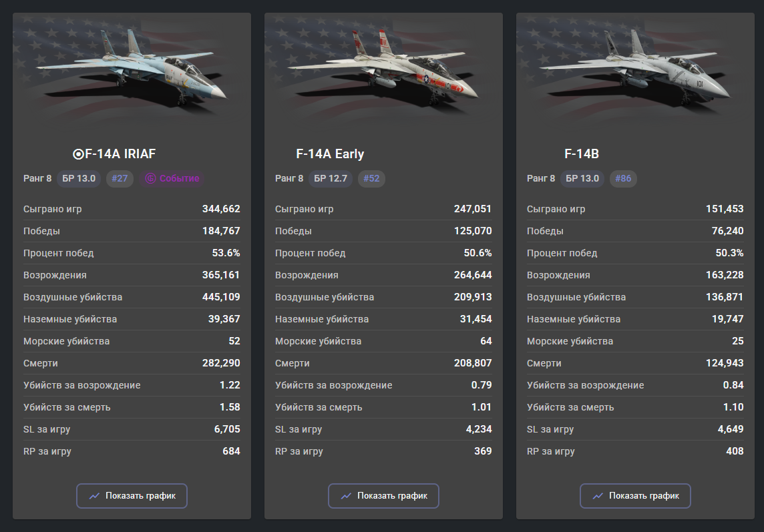Show graph for F-14B
This screenshot has height=532, width=764.
635,495
